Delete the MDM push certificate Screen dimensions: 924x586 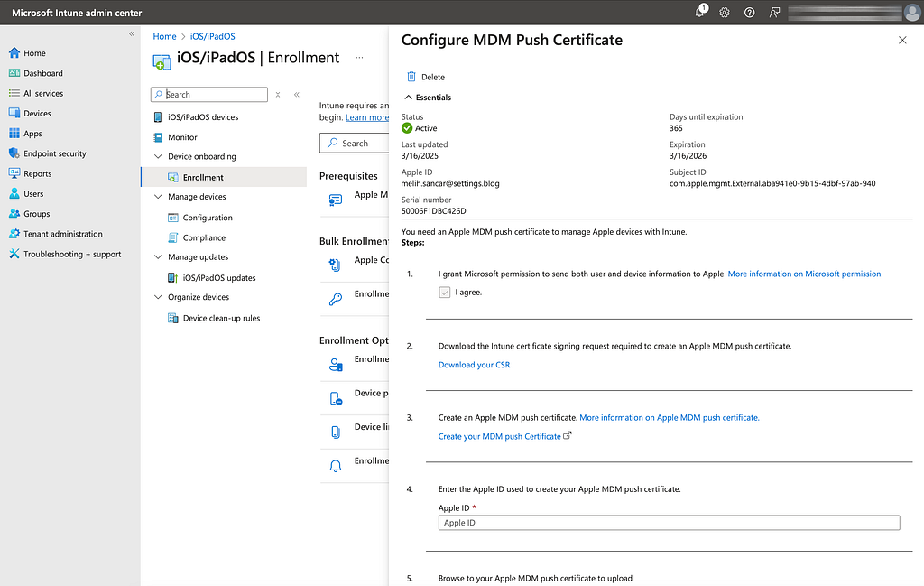tap(426, 78)
